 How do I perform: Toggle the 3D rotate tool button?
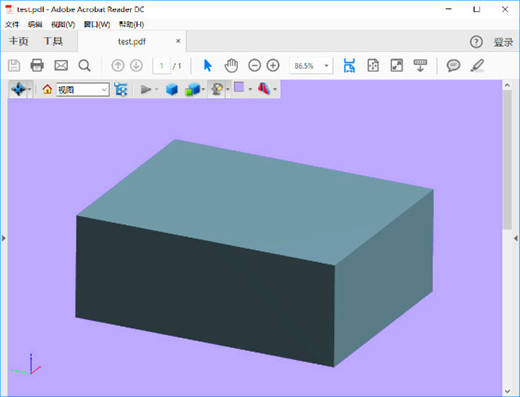coord(19,89)
